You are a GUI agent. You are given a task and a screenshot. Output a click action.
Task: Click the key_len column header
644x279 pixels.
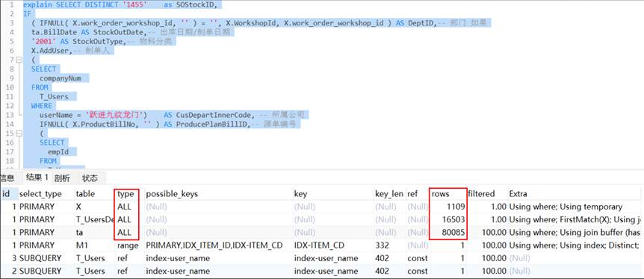(x=389, y=194)
